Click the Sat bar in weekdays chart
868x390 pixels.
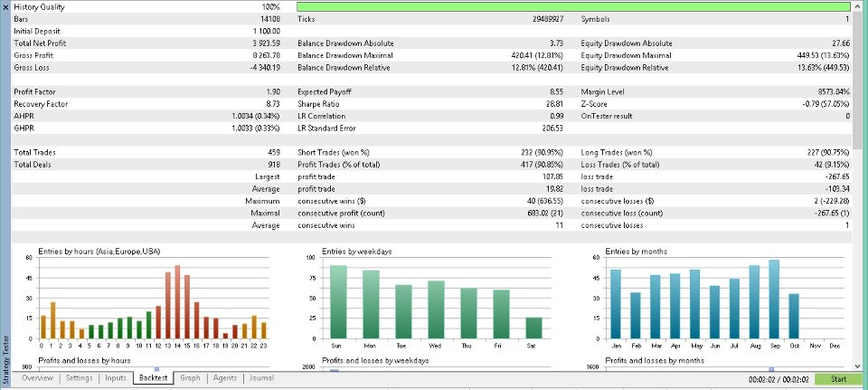[533, 328]
